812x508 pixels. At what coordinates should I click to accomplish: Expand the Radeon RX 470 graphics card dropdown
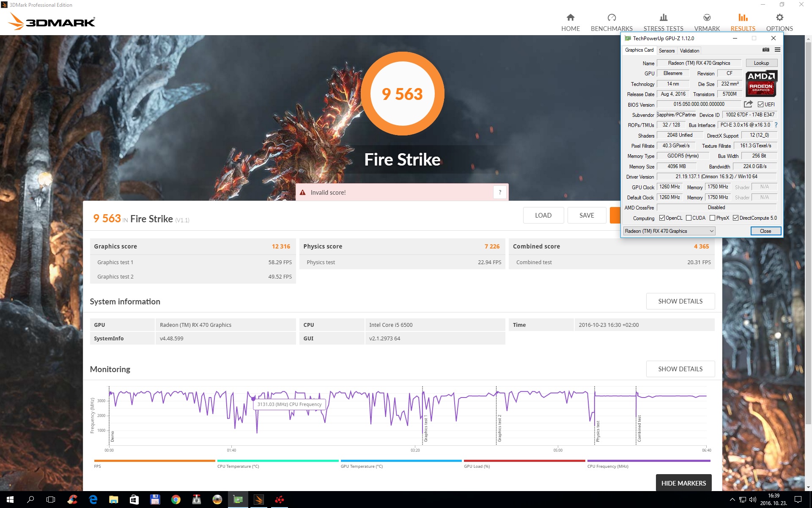pyautogui.click(x=711, y=231)
